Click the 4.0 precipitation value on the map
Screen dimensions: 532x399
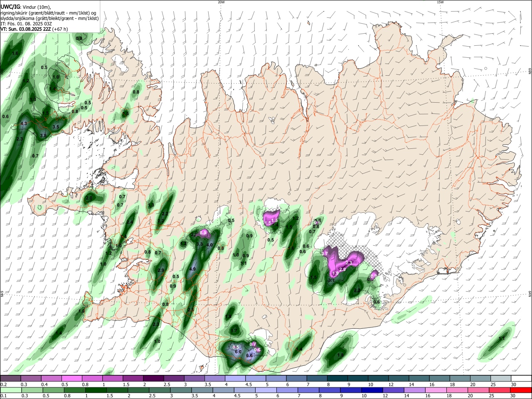(209, 245)
